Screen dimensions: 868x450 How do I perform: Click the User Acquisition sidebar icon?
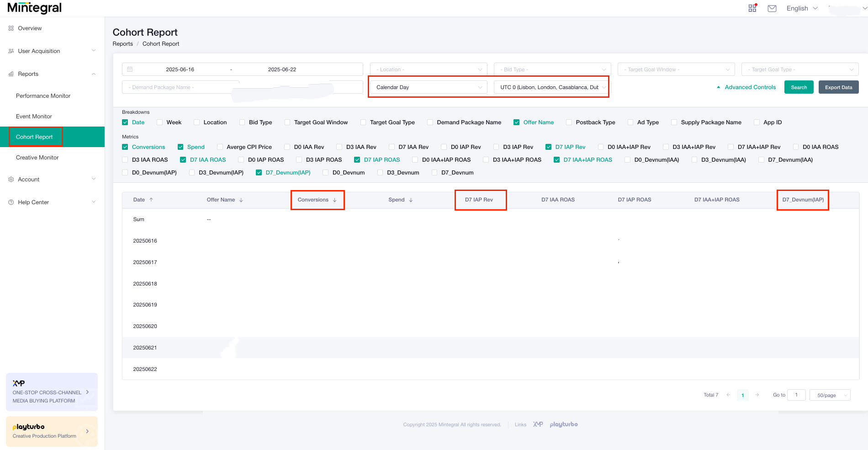point(11,51)
